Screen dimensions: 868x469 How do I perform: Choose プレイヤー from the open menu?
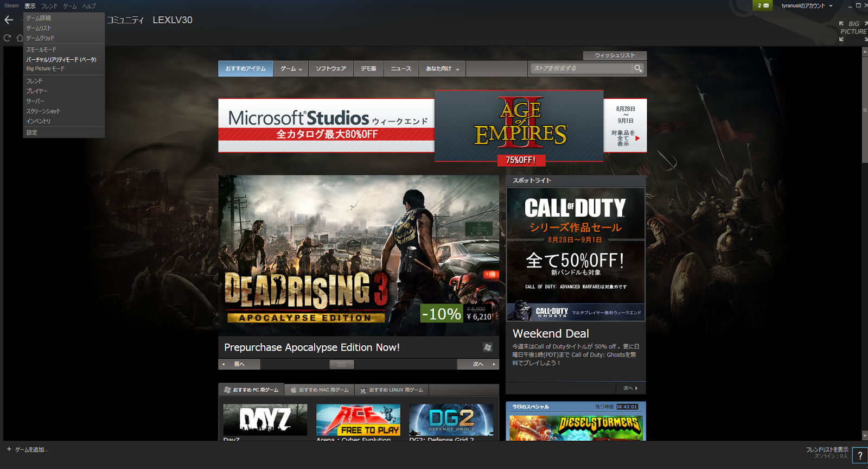tap(63, 91)
